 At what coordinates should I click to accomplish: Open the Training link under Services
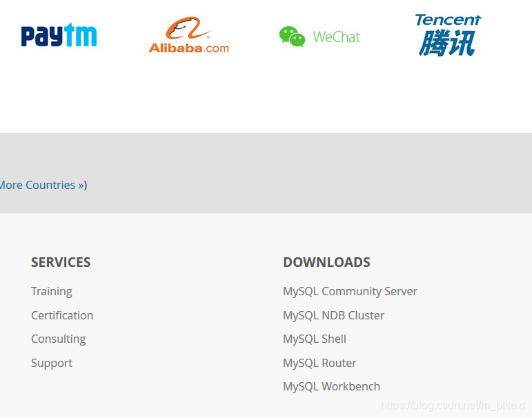coord(52,292)
